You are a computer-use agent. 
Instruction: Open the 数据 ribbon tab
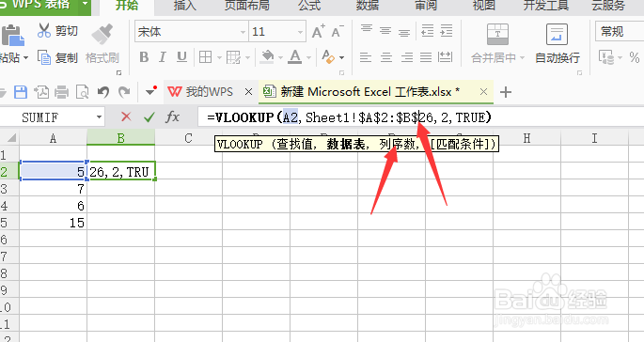pyautogui.click(x=368, y=6)
